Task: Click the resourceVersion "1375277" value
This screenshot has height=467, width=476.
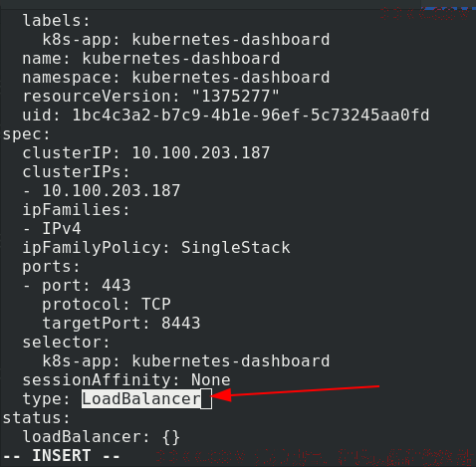Action: [x=235, y=97]
